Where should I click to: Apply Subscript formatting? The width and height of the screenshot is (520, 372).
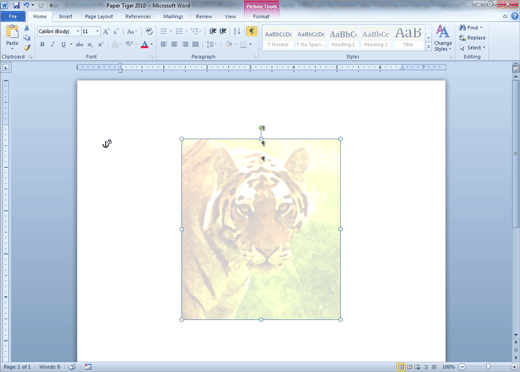(90, 44)
